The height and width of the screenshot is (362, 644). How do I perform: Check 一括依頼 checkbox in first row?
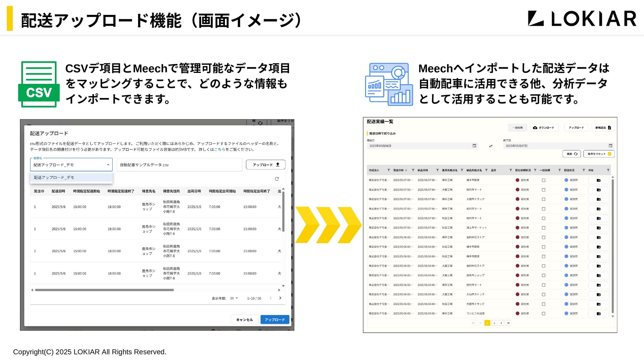pyautogui.click(x=544, y=181)
